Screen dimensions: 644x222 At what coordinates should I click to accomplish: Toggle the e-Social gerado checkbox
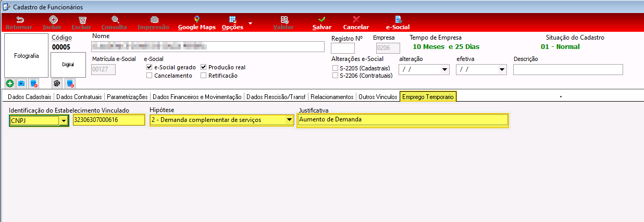click(x=150, y=67)
